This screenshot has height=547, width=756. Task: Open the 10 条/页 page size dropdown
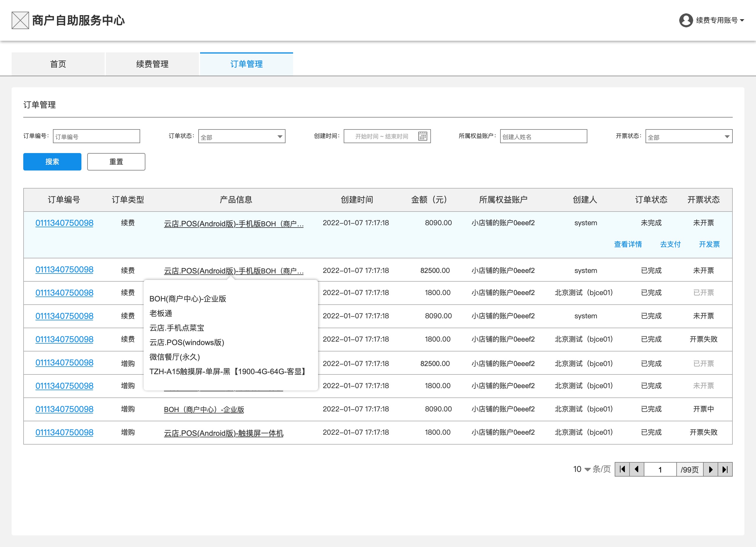(x=582, y=469)
